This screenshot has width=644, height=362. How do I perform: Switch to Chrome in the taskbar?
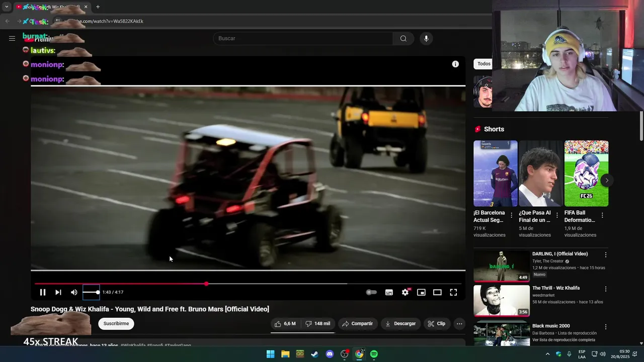pos(359,354)
